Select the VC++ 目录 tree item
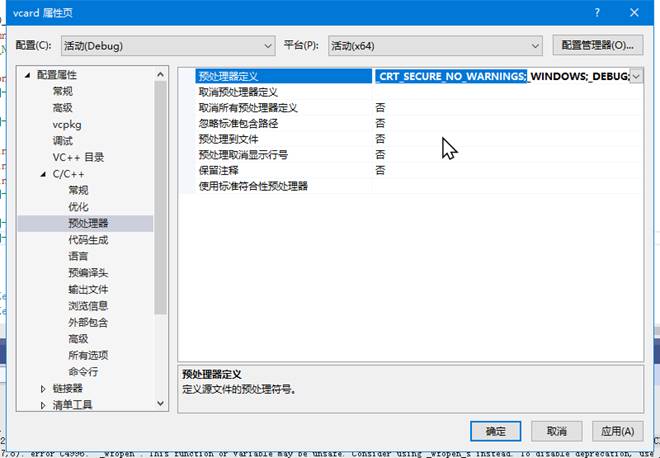The width and height of the screenshot is (660, 458). pyautogui.click(x=78, y=157)
